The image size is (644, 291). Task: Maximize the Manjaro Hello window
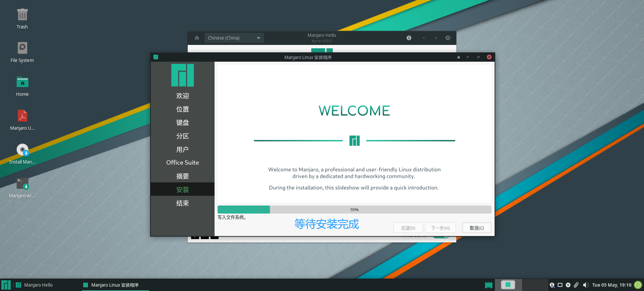(436, 38)
